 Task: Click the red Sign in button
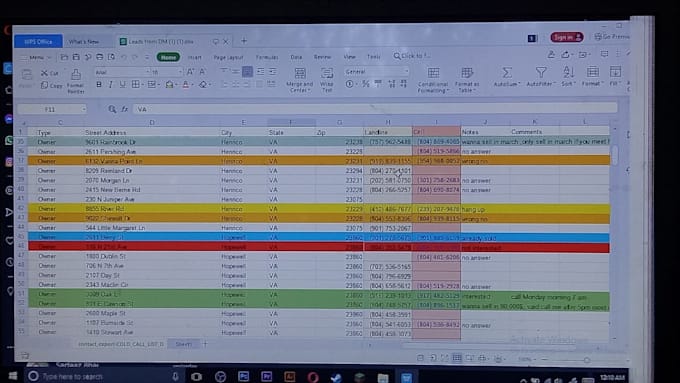click(567, 37)
